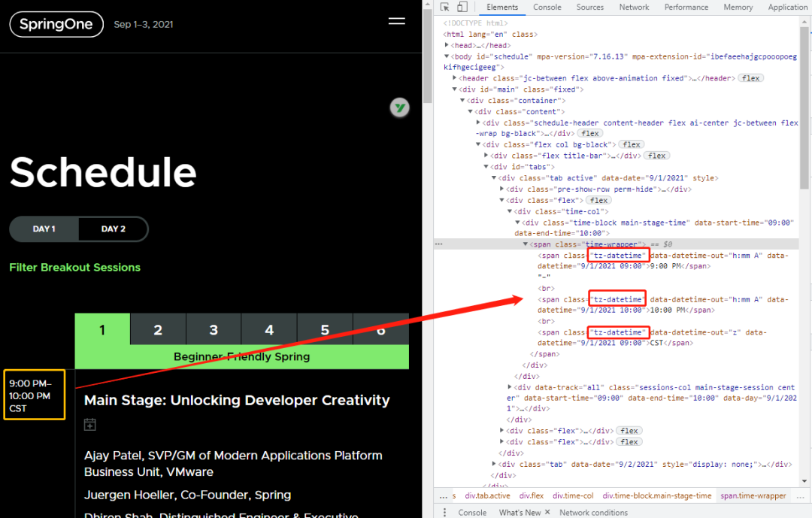Switch the schedule to DAY 2
812x518 pixels.
point(113,229)
